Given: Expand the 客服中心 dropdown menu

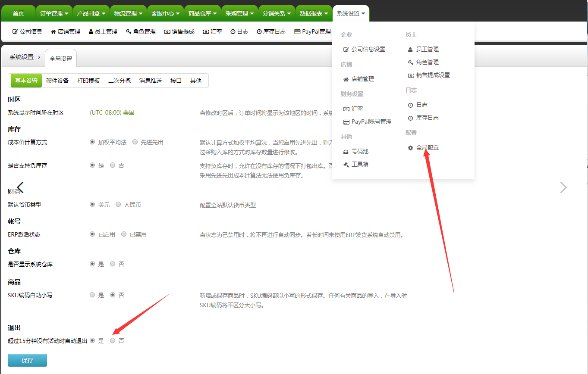Looking at the screenshot, I should [165, 13].
